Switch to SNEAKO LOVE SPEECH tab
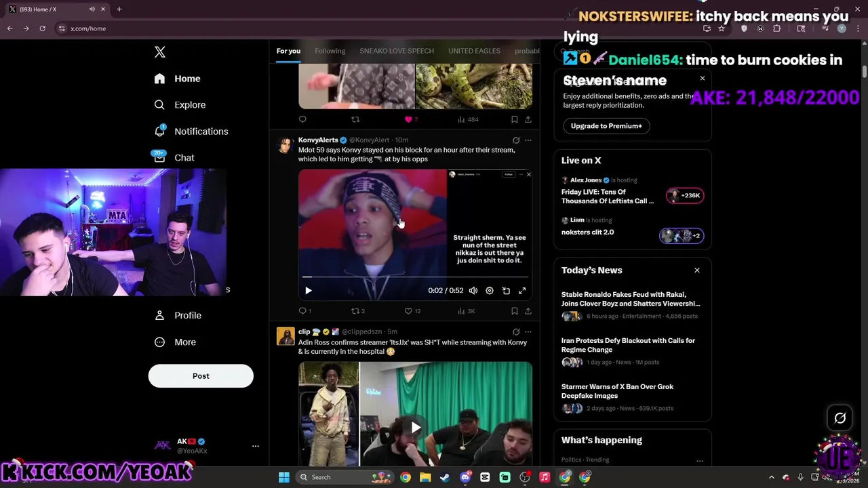 (x=397, y=51)
